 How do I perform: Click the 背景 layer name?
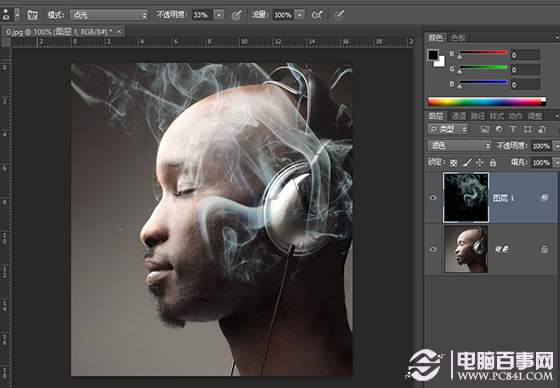point(502,249)
